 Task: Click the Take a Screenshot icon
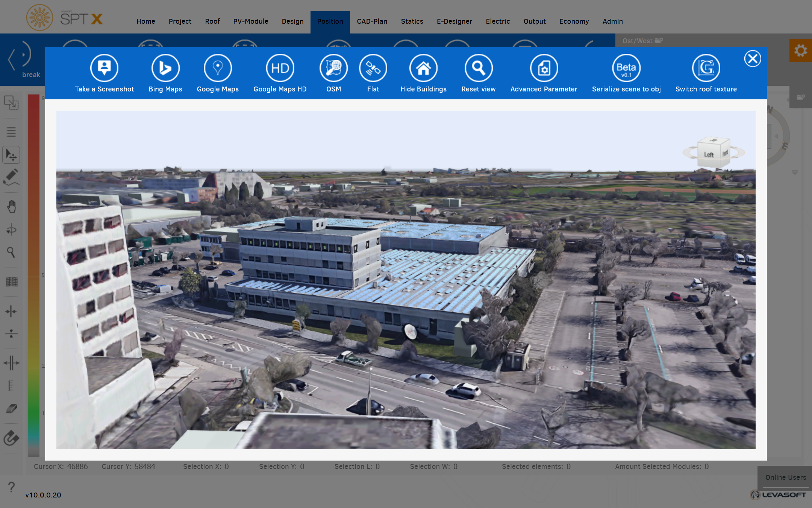click(x=104, y=68)
